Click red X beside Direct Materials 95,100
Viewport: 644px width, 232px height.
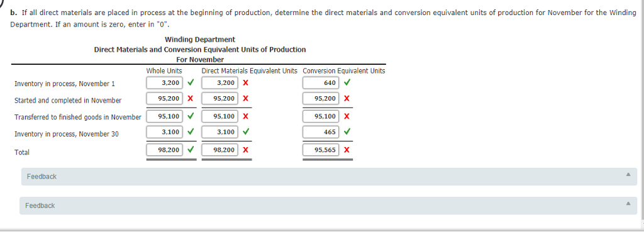tap(245, 116)
